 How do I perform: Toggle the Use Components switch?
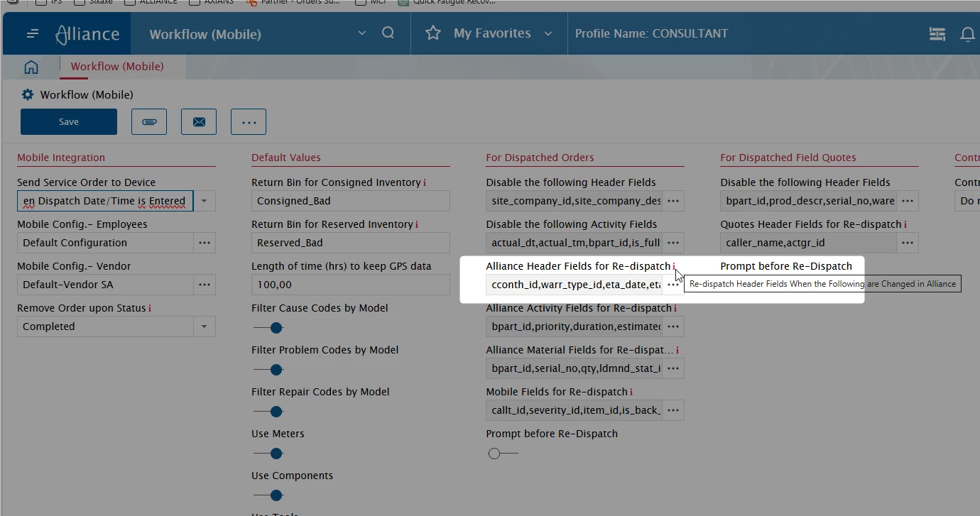click(268, 495)
